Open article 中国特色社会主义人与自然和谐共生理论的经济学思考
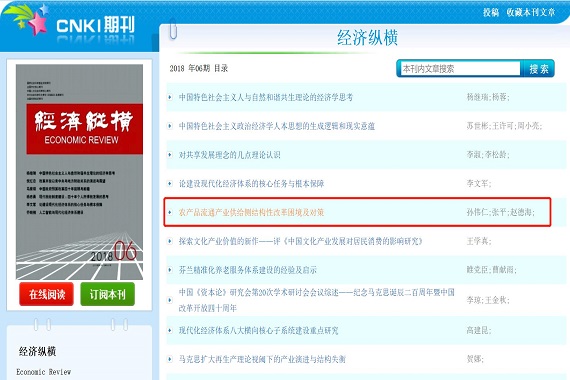This screenshot has height=380, width=570. (266, 97)
